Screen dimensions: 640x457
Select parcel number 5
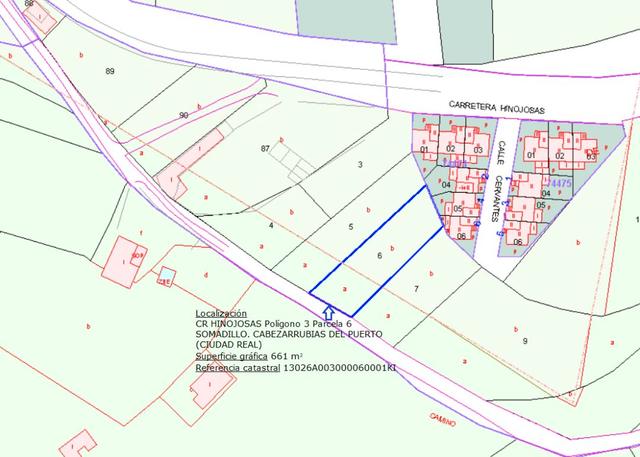pyautogui.click(x=350, y=227)
